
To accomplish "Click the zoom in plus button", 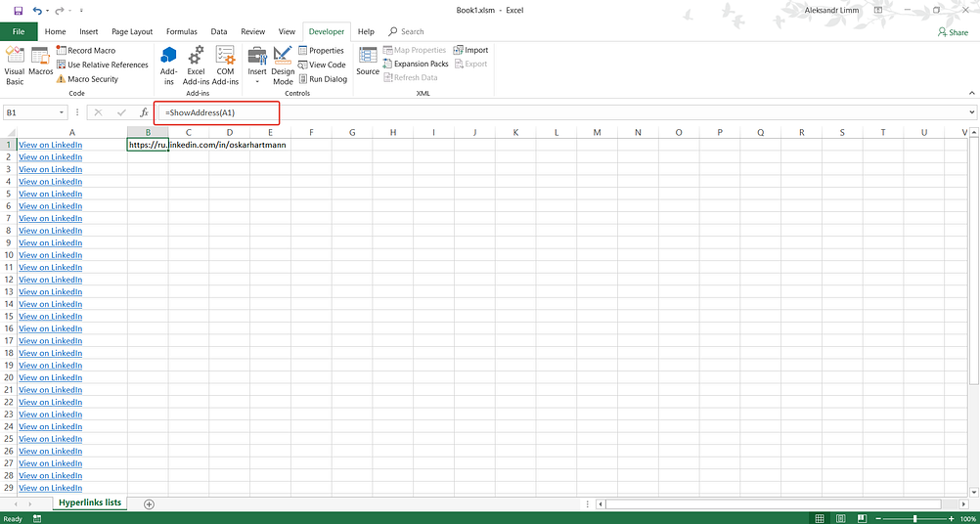I will [x=951, y=518].
